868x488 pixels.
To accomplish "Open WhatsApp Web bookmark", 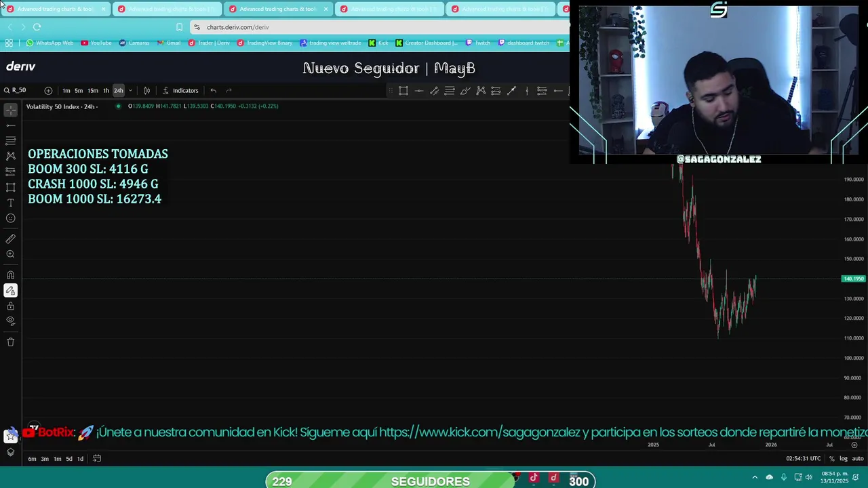I will pos(50,43).
